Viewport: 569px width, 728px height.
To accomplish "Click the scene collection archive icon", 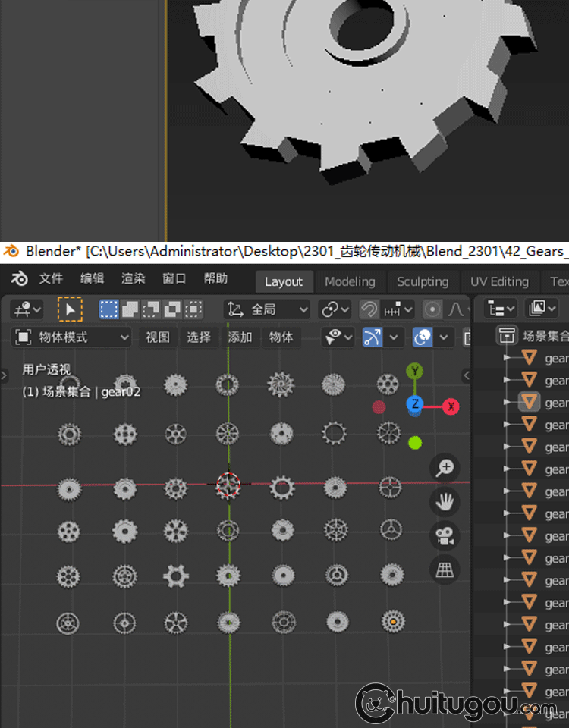I will (x=506, y=336).
